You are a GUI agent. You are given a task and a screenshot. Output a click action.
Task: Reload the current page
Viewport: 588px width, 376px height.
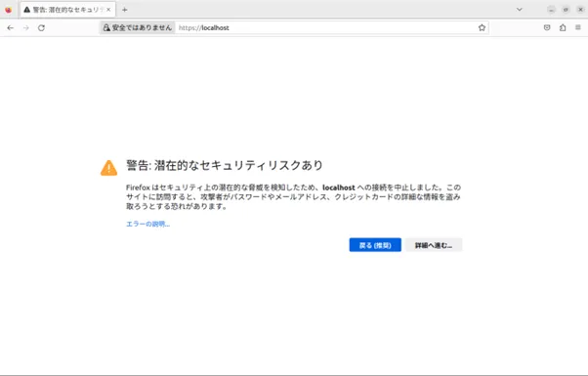pos(41,27)
